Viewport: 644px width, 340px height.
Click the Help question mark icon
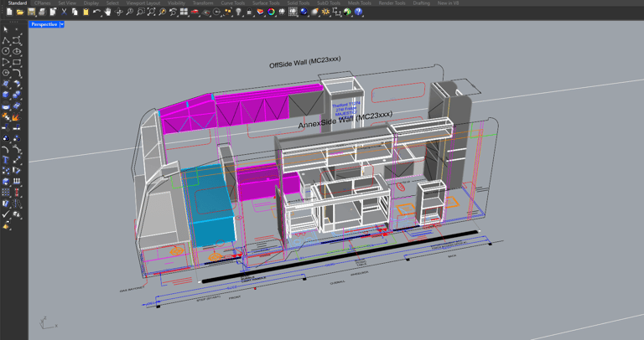click(x=359, y=13)
